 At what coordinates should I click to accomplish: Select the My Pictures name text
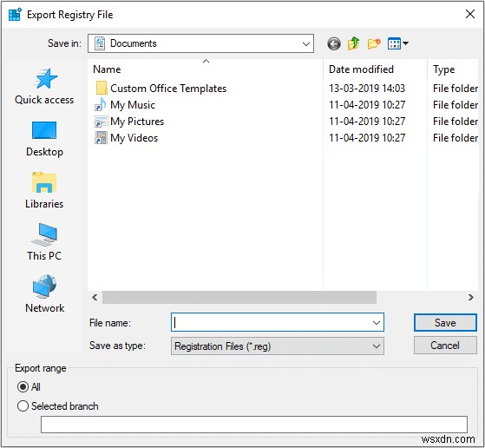pyautogui.click(x=137, y=122)
